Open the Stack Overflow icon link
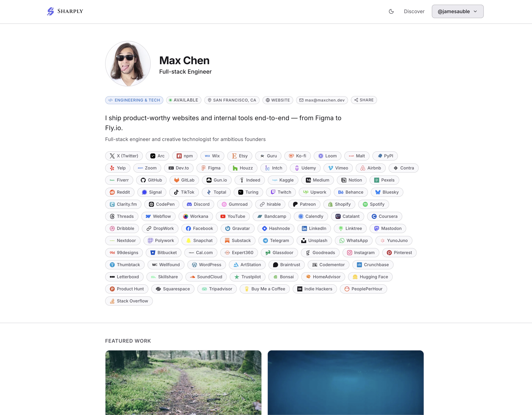Image resolution: width=532 pixels, height=415 pixels. pyautogui.click(x=129, y=301)
